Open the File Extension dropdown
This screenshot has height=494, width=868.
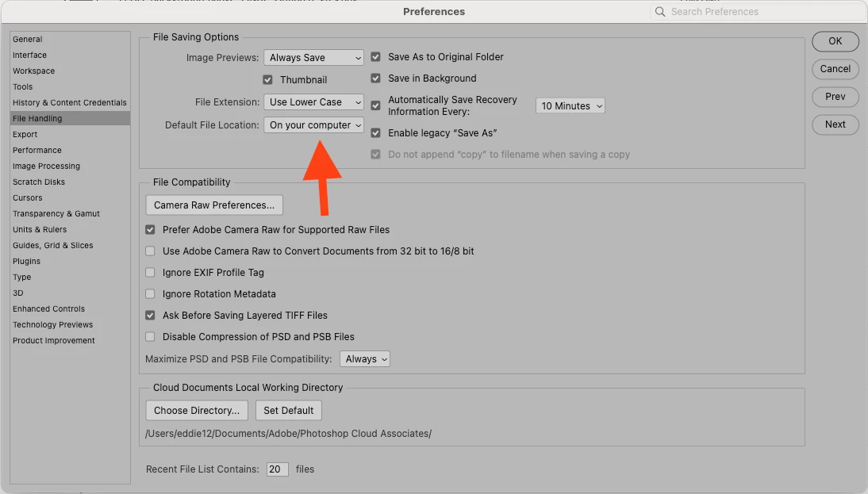click(x=313, y=102)
